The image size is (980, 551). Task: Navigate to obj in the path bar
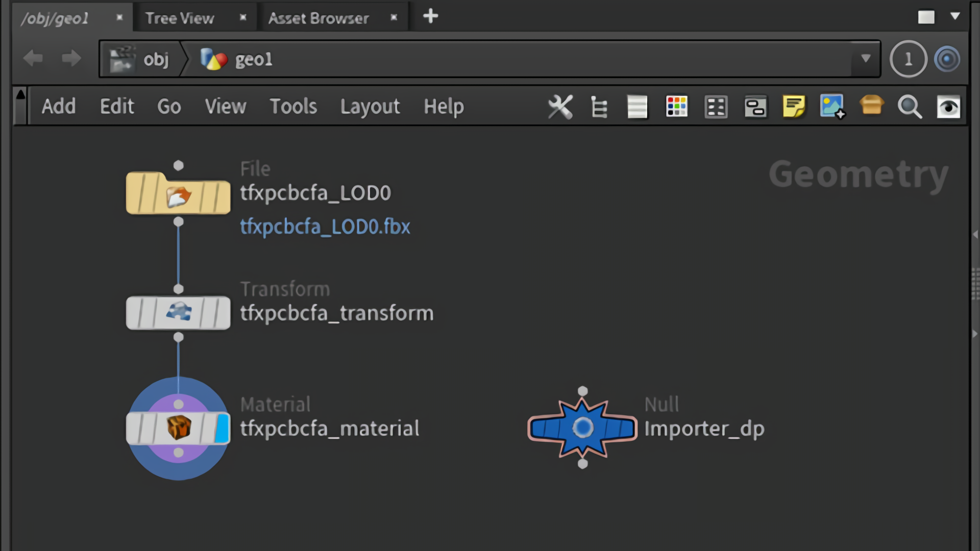[156, 59]
